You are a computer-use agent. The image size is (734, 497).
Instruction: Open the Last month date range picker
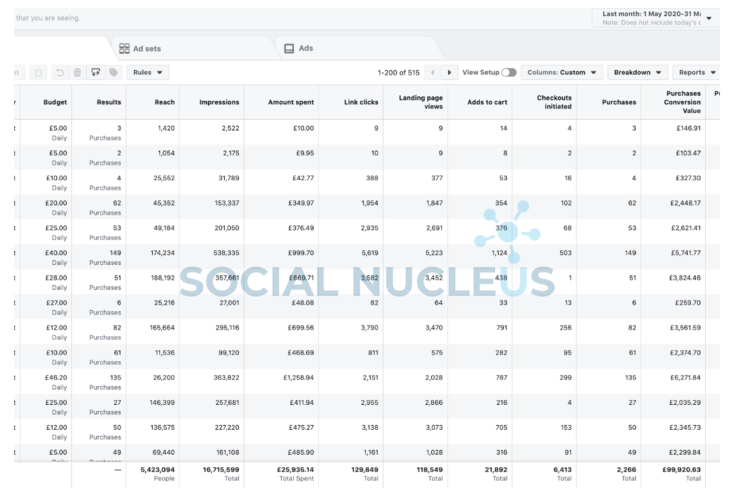pyautogui.click(x=656, y=18)
